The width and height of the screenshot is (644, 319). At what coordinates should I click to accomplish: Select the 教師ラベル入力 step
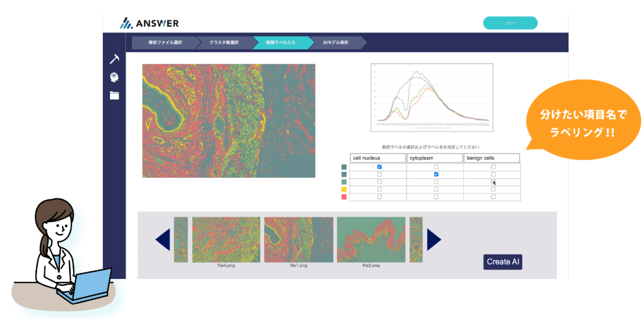tap(280, 43)
